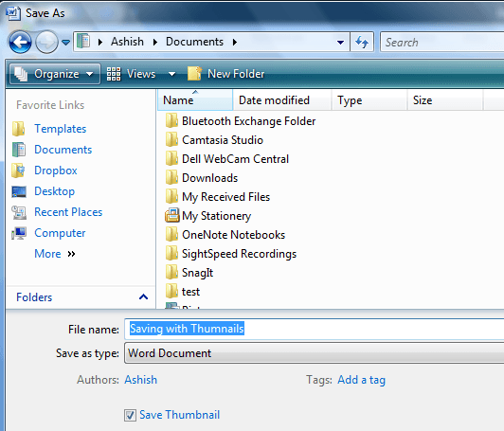Select the SnagIt folder
The width and height of the screenshot is (504, 431).
[197, 273]
